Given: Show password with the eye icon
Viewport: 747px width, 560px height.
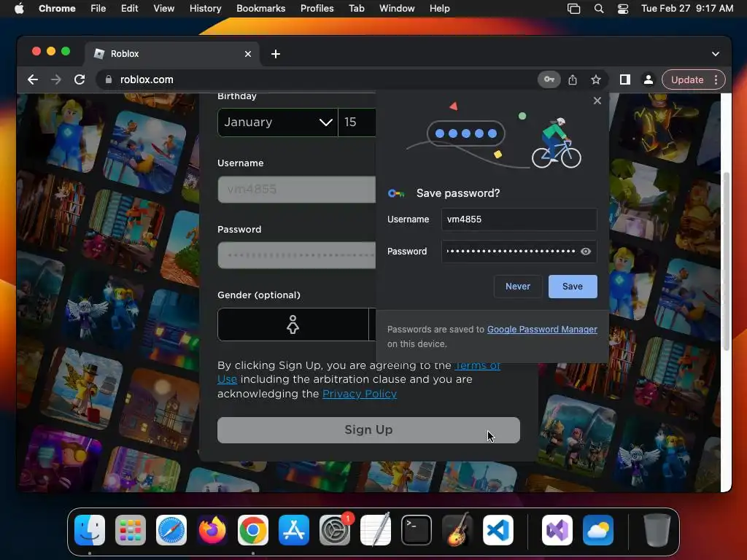Looking at the screenshot, I should (586, 252).
